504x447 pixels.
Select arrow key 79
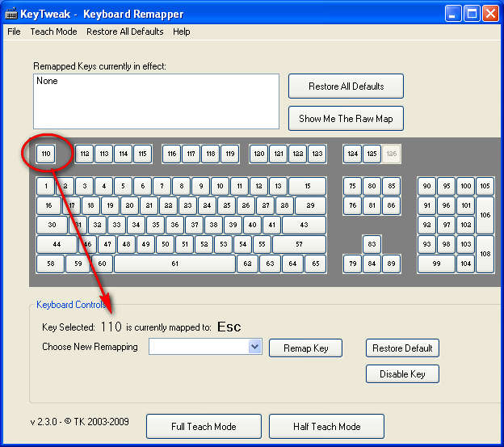click(353, 264)
